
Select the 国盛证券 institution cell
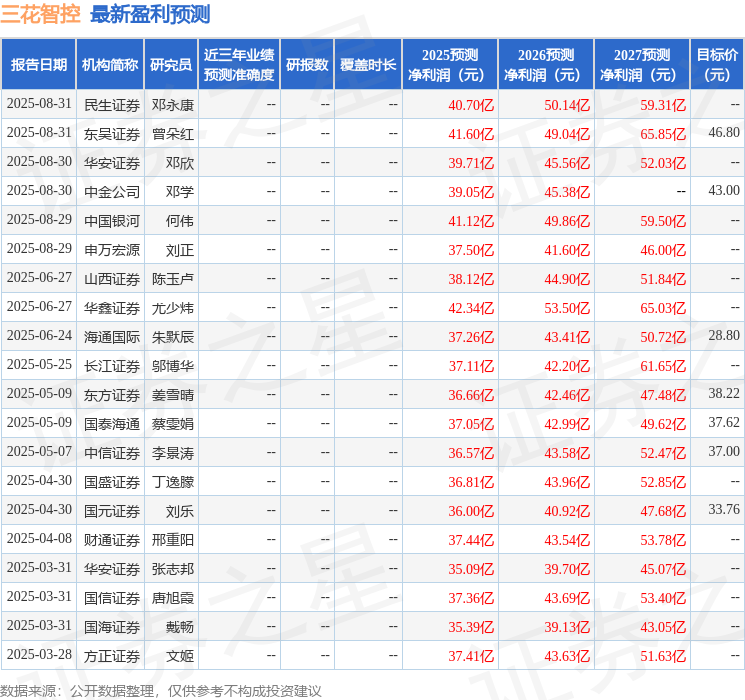[x=112, y=482]
